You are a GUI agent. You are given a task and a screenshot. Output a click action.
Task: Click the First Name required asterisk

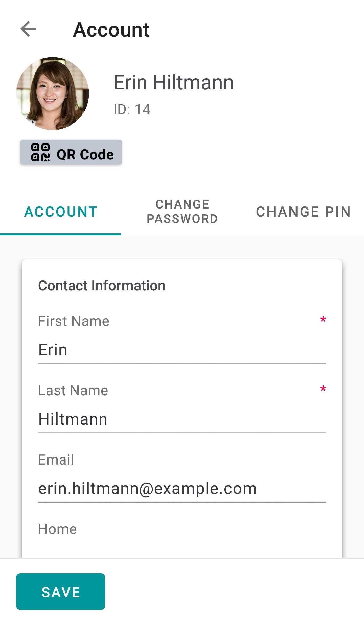[323, 319]
